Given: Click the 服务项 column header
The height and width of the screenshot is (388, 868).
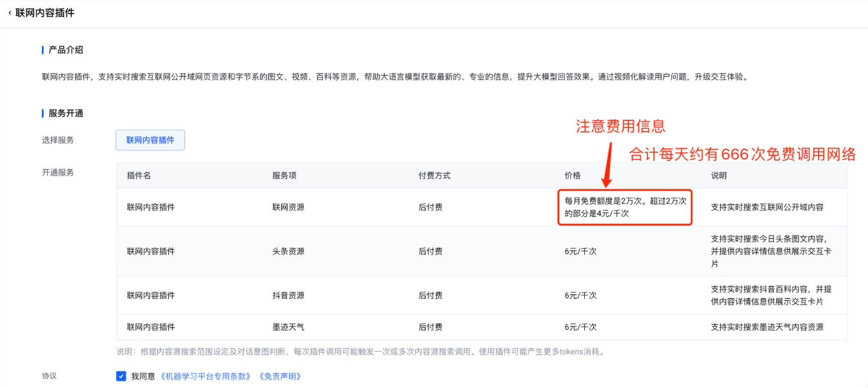Looking at the screenshot, I should coord(284,176).
